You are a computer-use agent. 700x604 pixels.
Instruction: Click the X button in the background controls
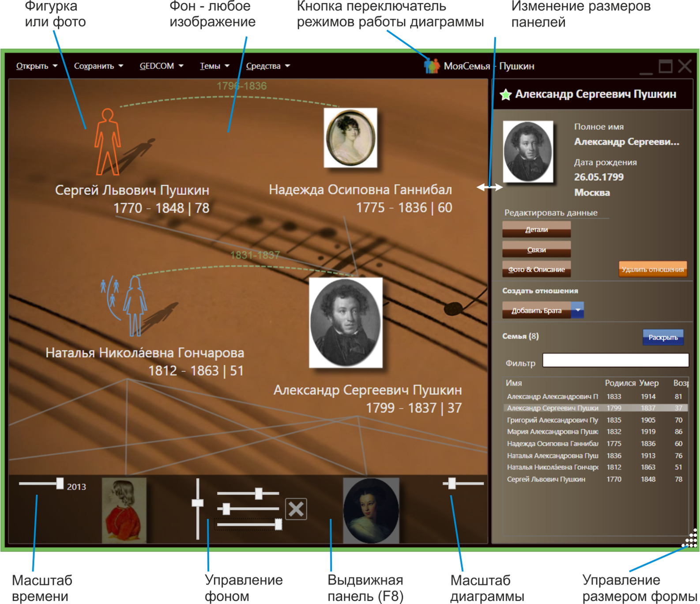pyautogui.click(x=296, y=509)
